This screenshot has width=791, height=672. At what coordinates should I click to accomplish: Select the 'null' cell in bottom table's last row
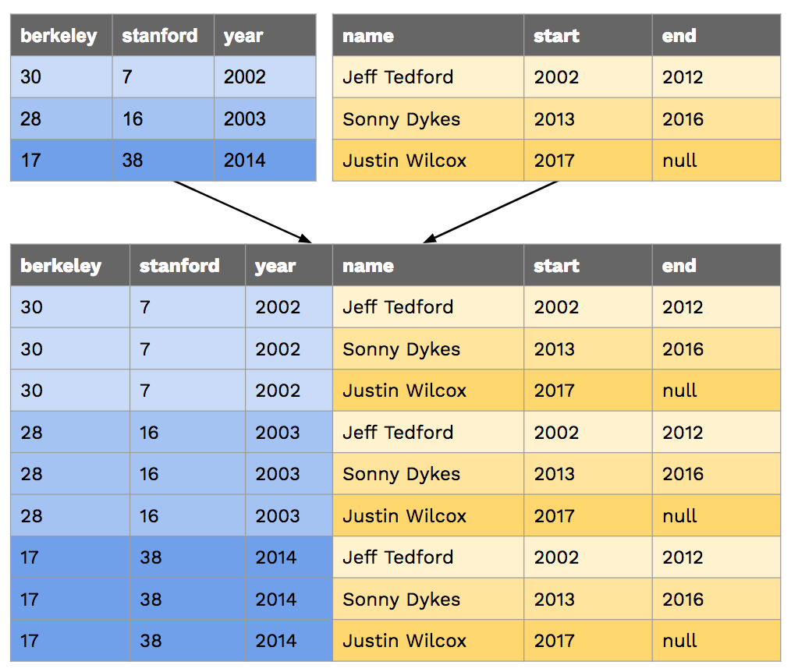coord(679,641)
